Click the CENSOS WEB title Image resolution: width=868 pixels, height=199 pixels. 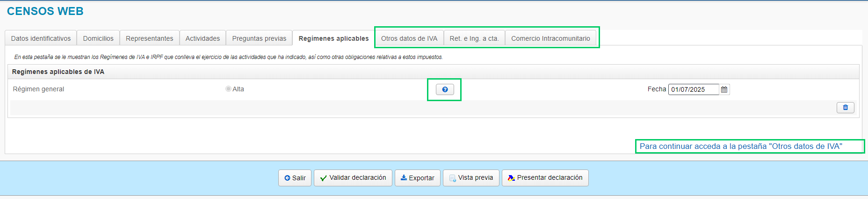(x=45, y=11)
